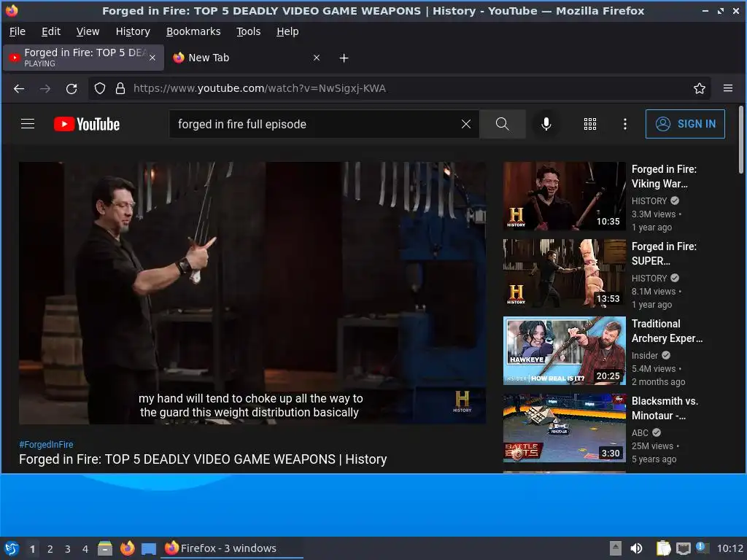The width and height of the screenshot is (747, 560).
Task: Open a new tab with plus button
Action: point(344,58)
